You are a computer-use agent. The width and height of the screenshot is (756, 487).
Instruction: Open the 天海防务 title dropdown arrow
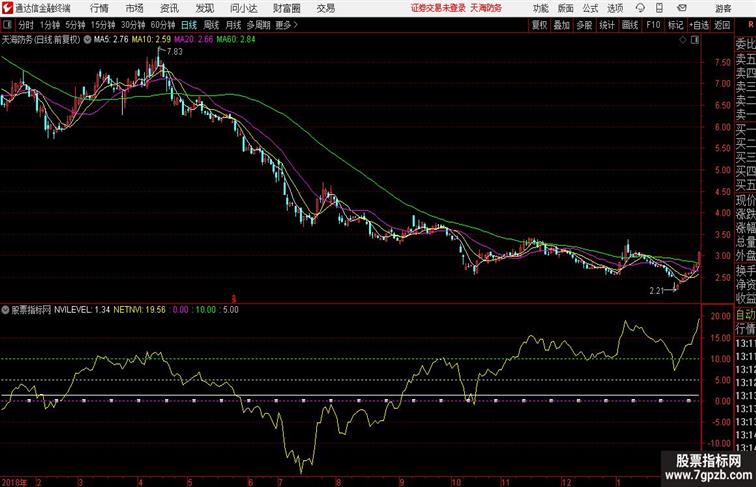tap(87, 40)
